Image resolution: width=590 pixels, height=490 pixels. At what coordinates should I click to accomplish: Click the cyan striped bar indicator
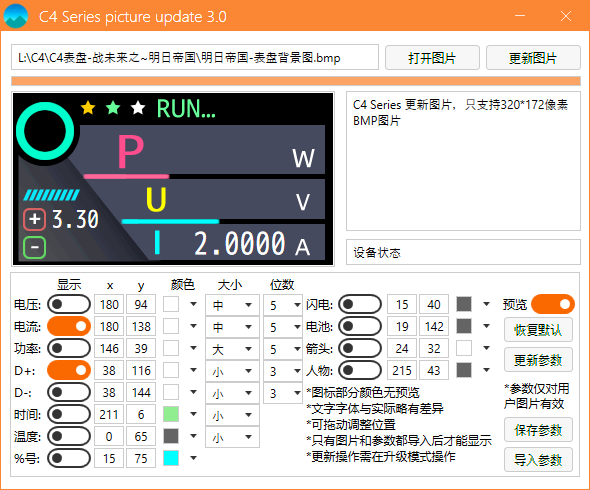point(52,195)
